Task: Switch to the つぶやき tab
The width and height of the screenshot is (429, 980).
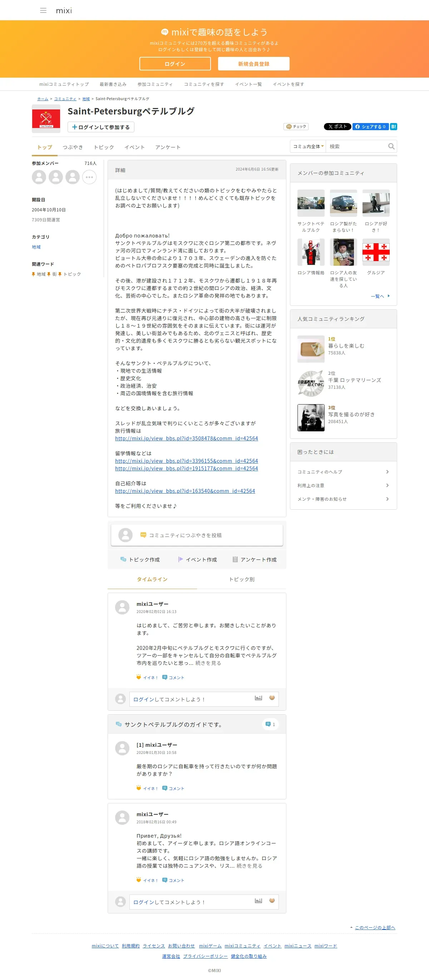Action: click(x=73, y=147)
